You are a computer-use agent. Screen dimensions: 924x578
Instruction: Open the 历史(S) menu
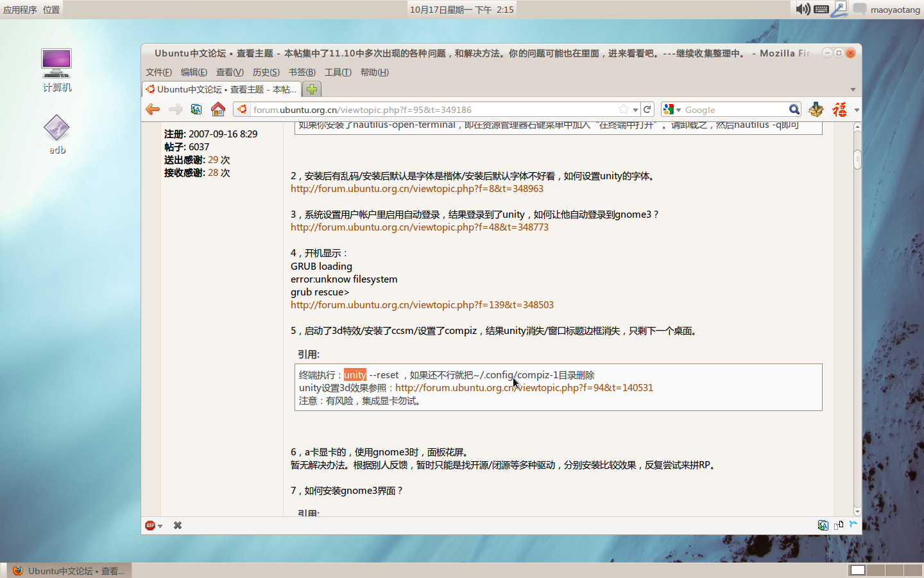click(x=266, y=72)
